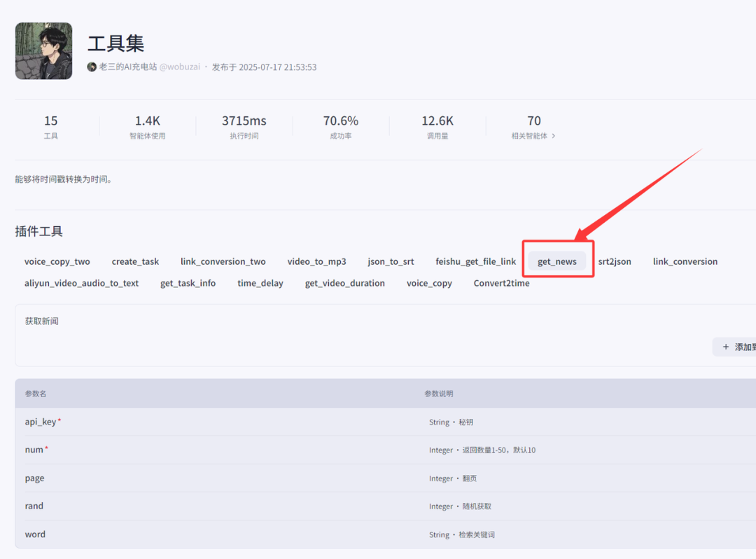Click the 参数说明 column header
756x559 pixels.
click(439, 394)
